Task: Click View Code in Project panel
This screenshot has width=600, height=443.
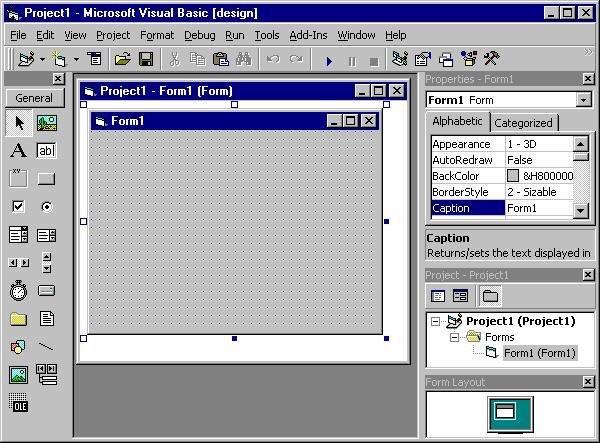Action: [x=438, y=296]
